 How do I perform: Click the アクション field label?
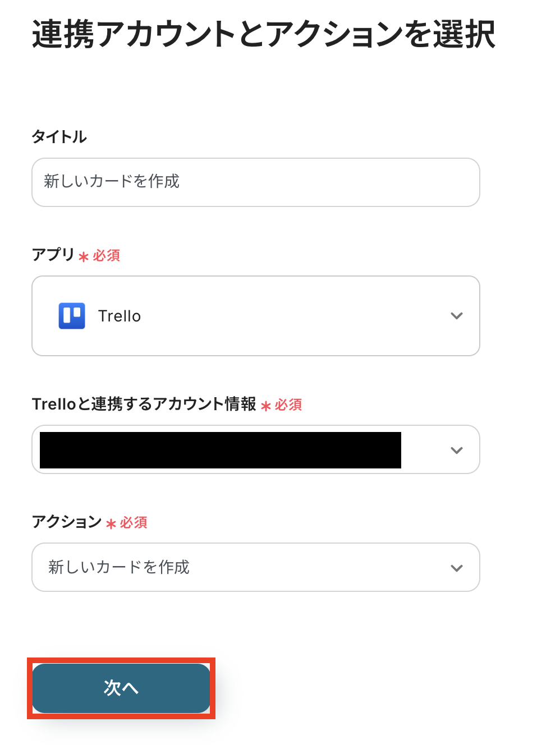(x=67, y=522)
